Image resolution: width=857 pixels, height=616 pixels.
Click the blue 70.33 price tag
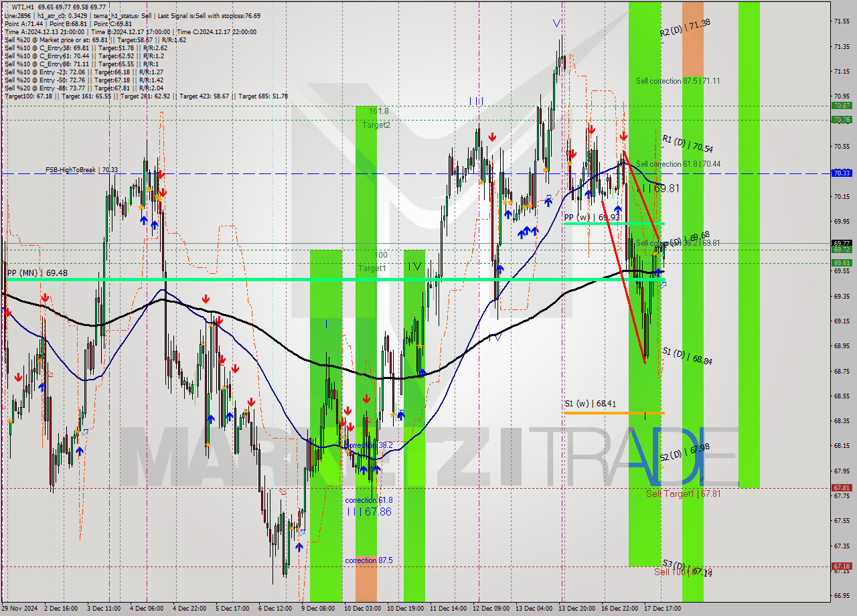[842, 173]
